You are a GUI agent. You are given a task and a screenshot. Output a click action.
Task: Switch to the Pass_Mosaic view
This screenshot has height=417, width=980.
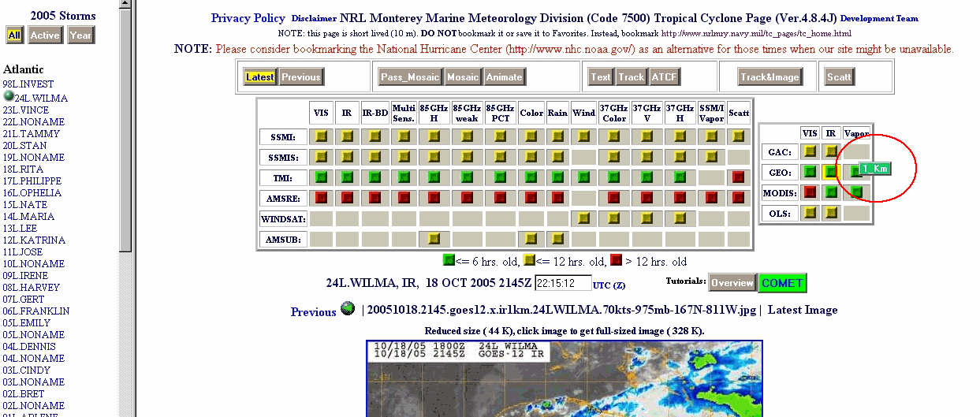tap(408, 76)
